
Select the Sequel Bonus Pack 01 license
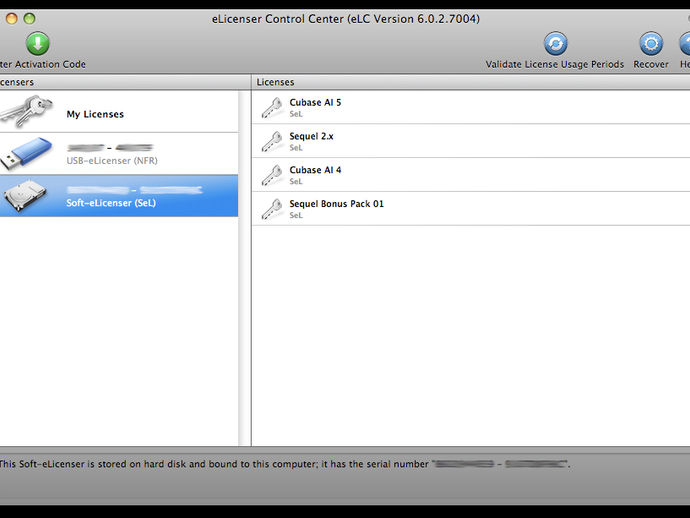point(471,209)
